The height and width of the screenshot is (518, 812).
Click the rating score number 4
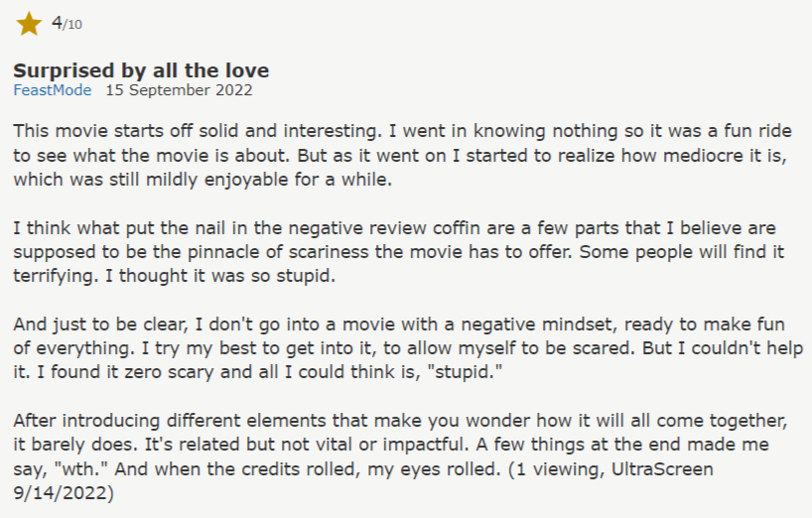click(57, 23)
